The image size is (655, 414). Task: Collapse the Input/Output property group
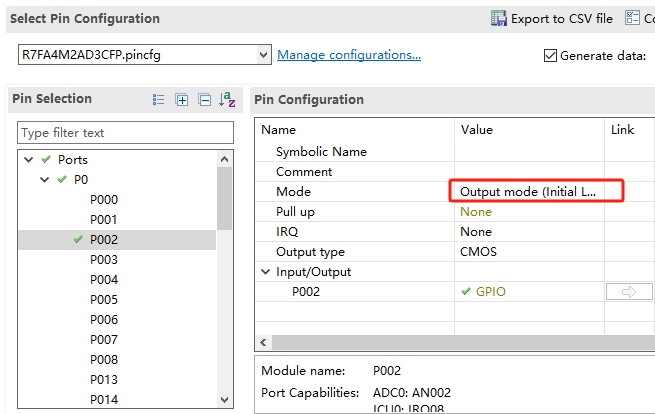click(x=265, y=272)
